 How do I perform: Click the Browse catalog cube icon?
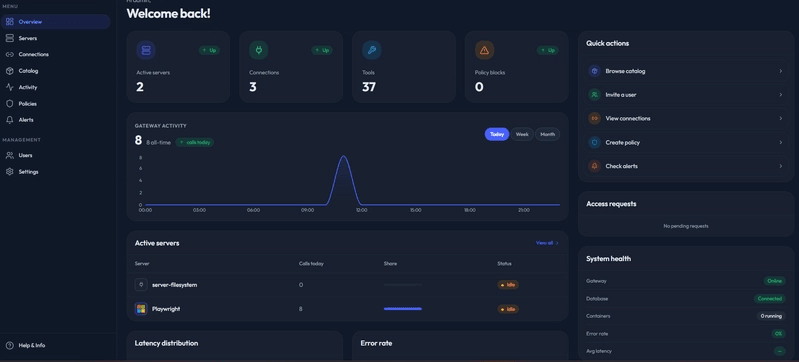[595, 71]
